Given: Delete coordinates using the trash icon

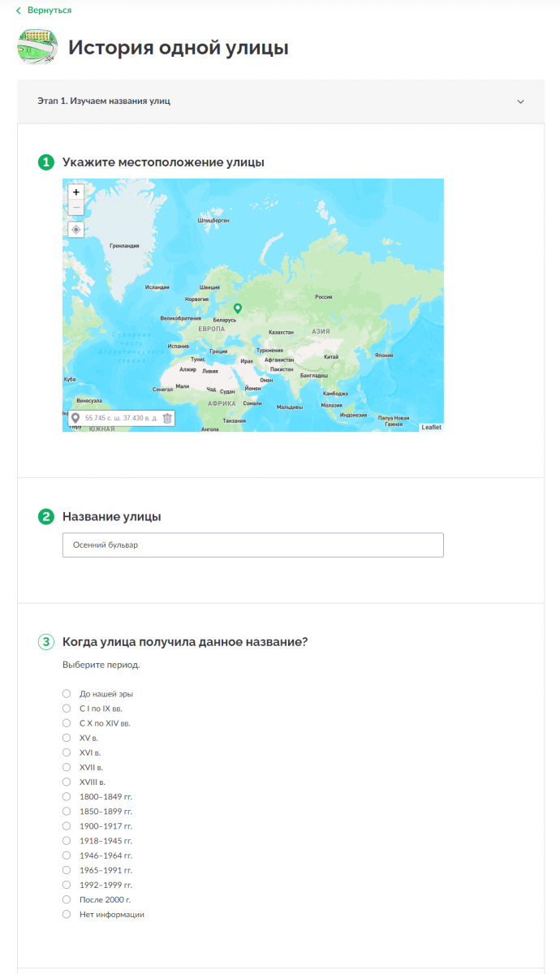Looking at the screenshot, I should click(x=167, y=418).
